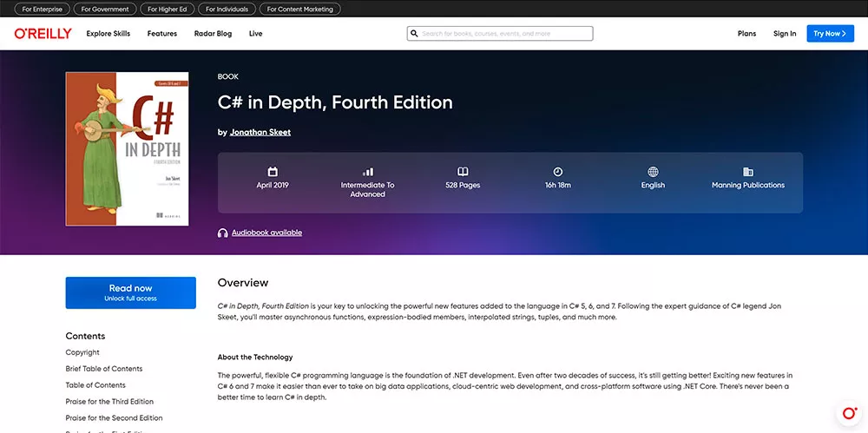The width and height of the screenshot is (868, 433).
Task: Click the Contents heading
Action: point(85,336)
